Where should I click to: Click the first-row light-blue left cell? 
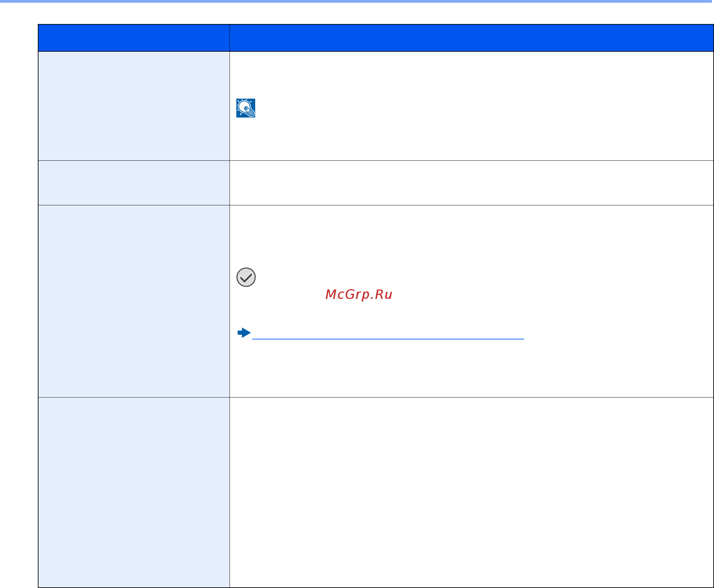134,106
